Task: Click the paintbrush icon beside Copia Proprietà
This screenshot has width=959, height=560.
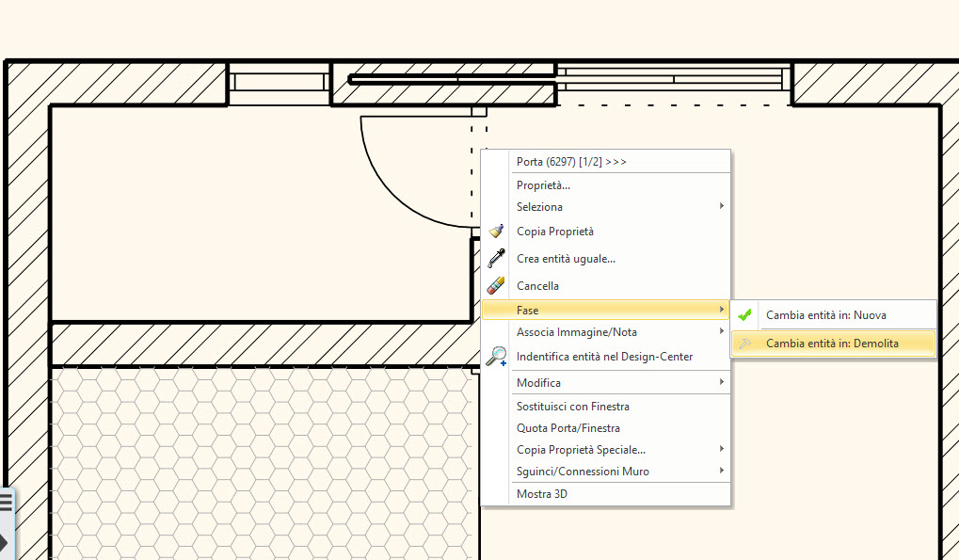Action: [496, 232]
